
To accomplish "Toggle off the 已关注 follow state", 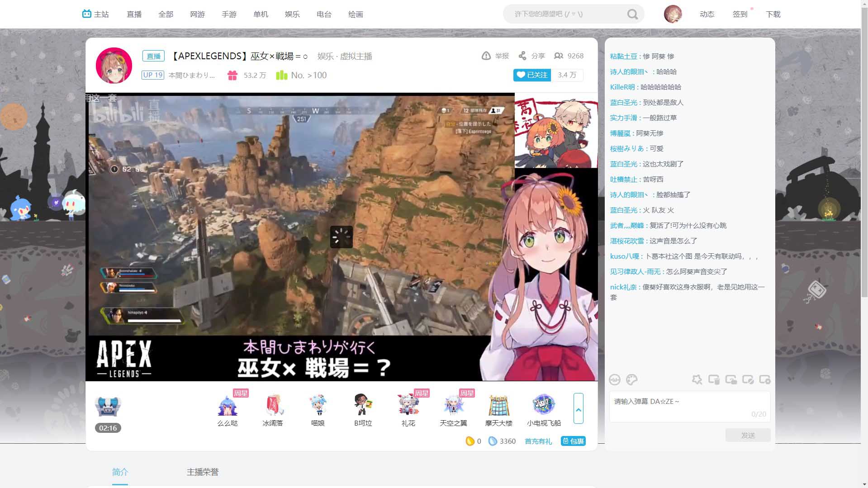I will (x=532, y=75).
